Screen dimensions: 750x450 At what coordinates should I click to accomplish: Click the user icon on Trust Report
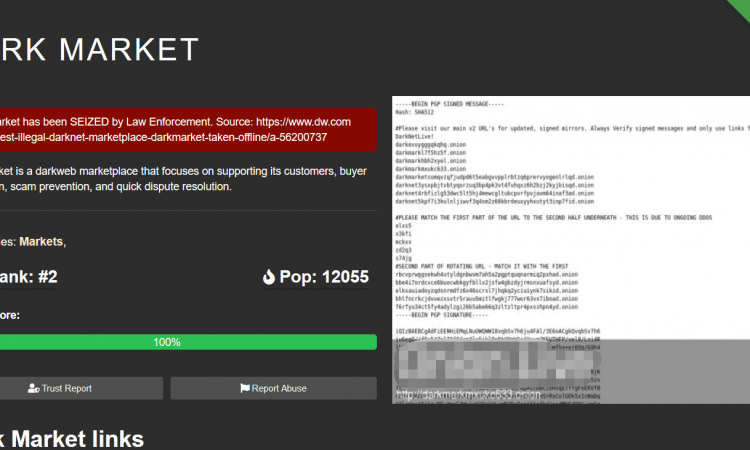(33, 388)
